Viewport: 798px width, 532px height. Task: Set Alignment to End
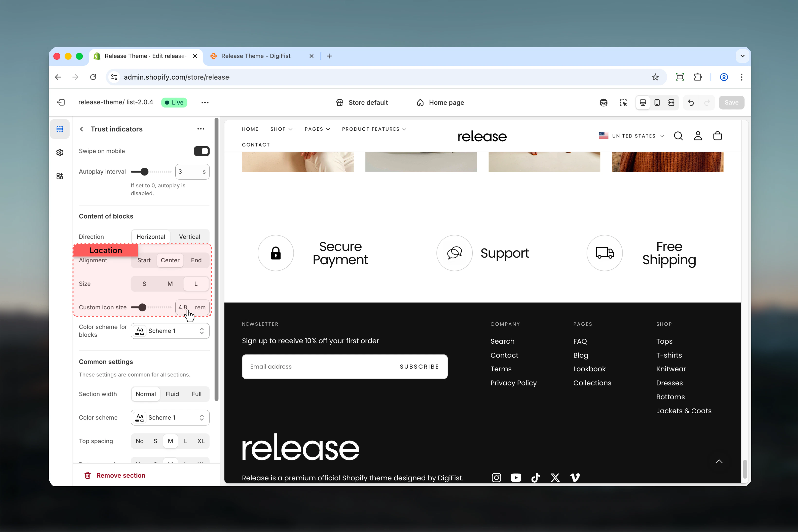[x=196, y=260]
